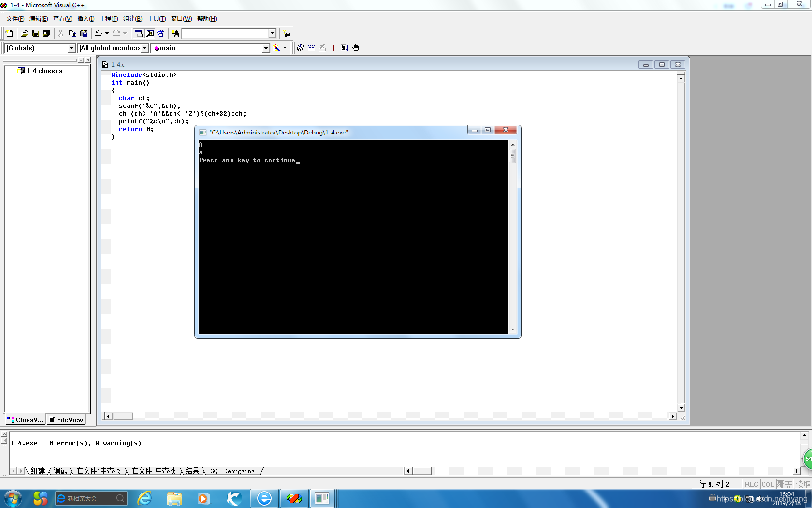Toggle the Workspace panel icon
The height and width of the screenshot is (508, 812).
(139, 33)
